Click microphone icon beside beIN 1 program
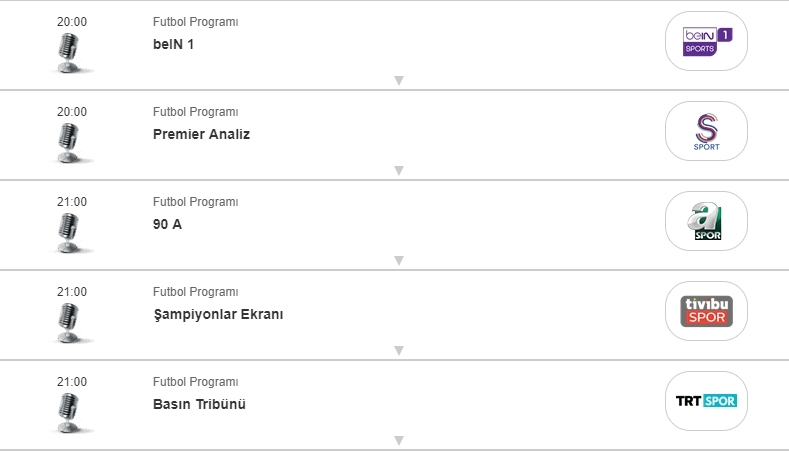Image resolution: width=789 pixels, height=452 pixels. (x=68, y=52)
